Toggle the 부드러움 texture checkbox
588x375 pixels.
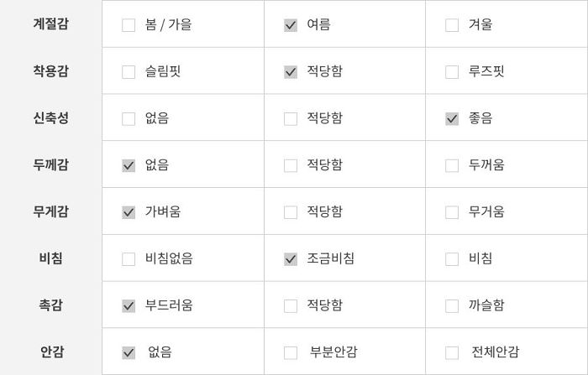pyautogui.click(x=129, y=306)
